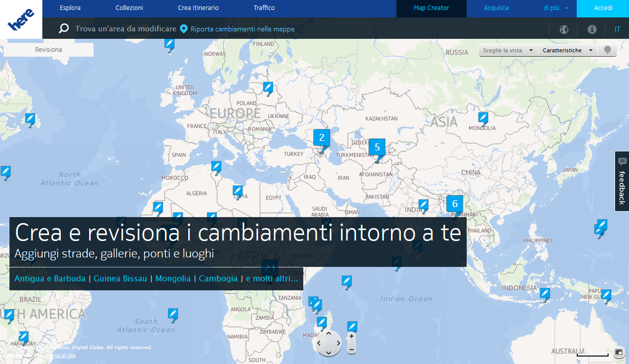Click the edit marker over Mauritania
This screenshot has width=629, height=364.
click(158, 208)
